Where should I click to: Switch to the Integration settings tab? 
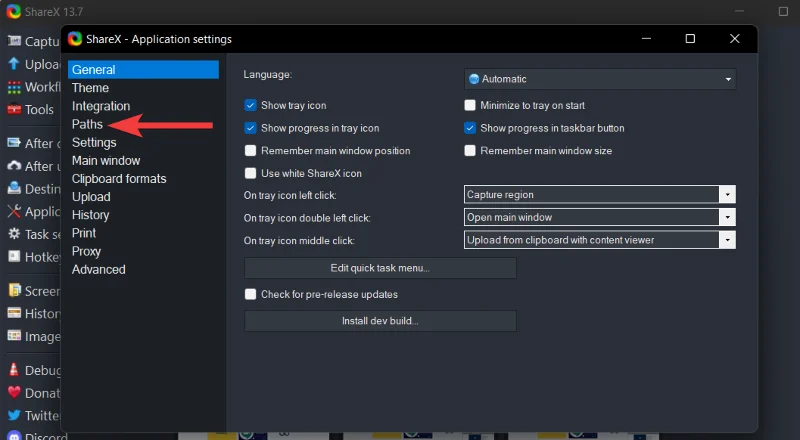click(x=101, y=106)
